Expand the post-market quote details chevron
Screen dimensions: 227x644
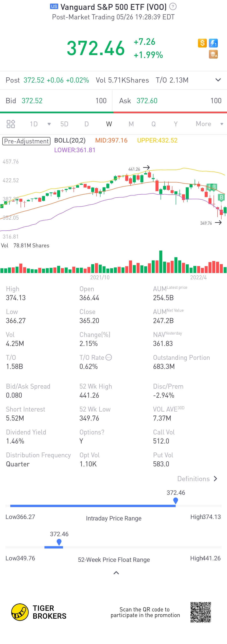tap(218, 80)
